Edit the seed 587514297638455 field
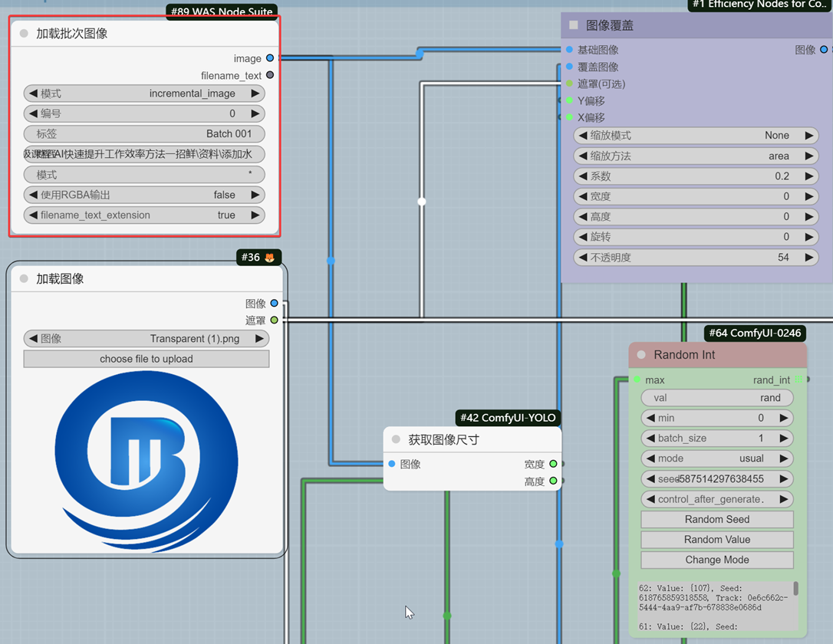Screen dimensions: 833x644 pyautogui.click(x=717, y=479)
